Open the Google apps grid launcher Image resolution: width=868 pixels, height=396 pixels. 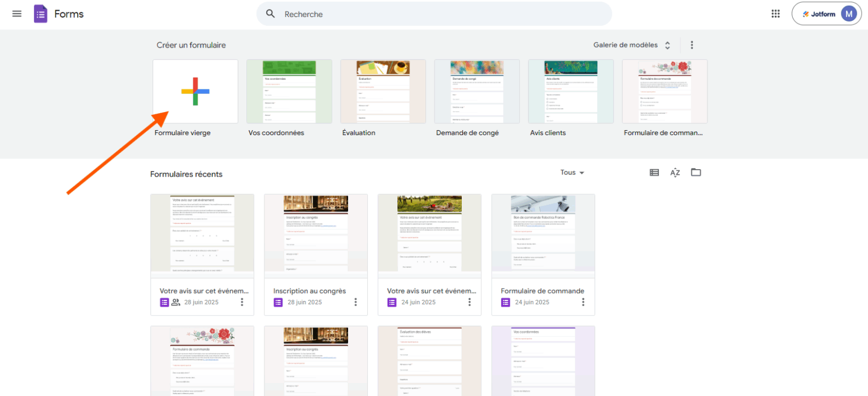[775, 13]
